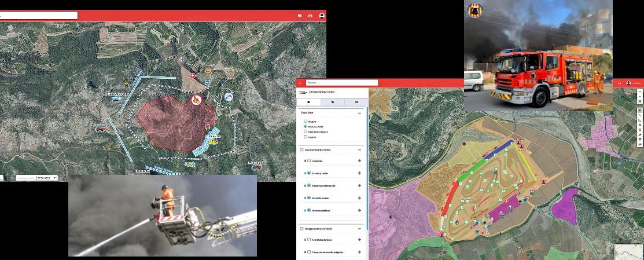Image resolution: width=644 pixels, height=260 pixels.
Task: Click the search field in circuit map
Action: [341, 83]
